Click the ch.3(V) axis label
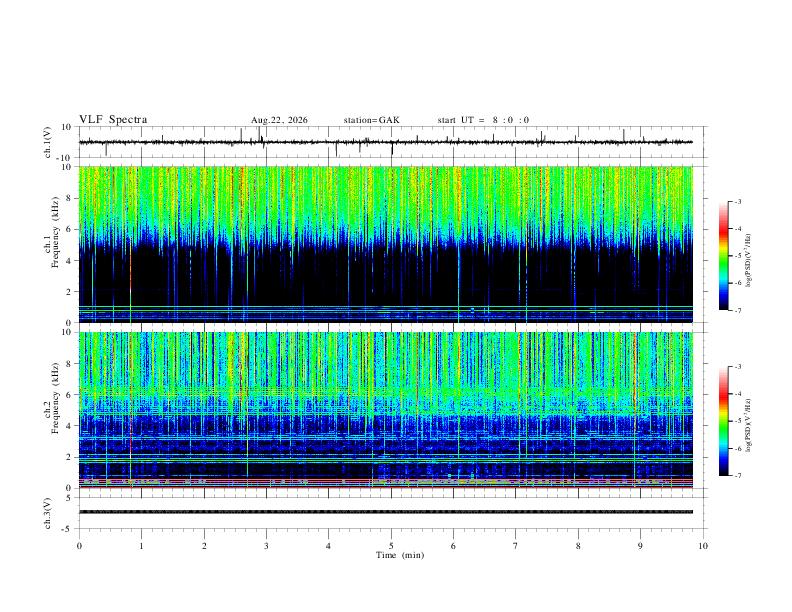This screenshot has height=612, width=792. (x=48, y=513)
